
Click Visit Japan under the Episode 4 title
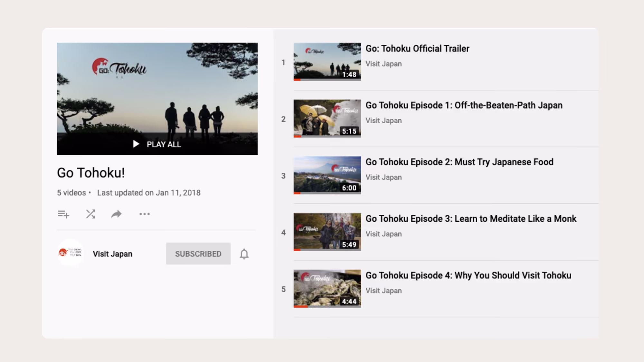tap(384, 291)
